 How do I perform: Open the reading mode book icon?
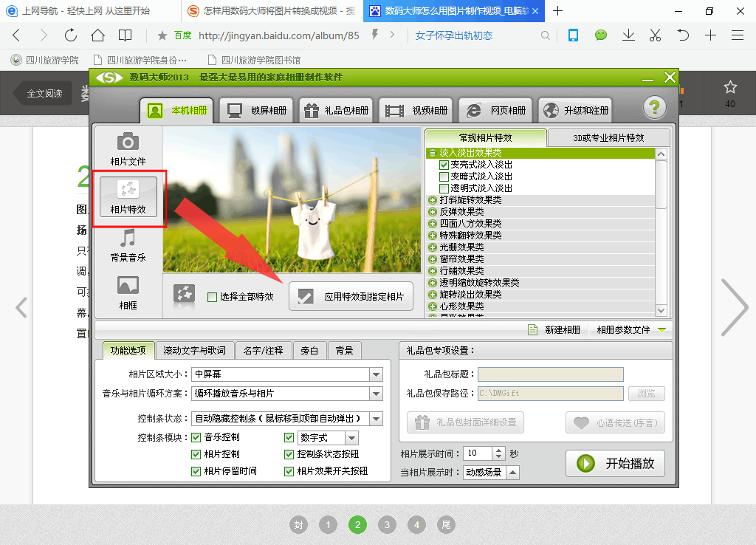click(x=125, y=35)
